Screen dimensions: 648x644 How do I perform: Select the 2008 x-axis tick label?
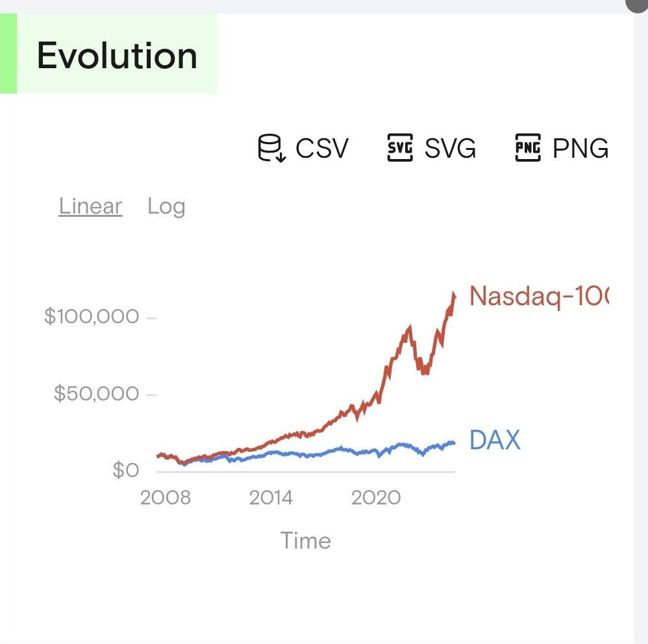(166, 498)
